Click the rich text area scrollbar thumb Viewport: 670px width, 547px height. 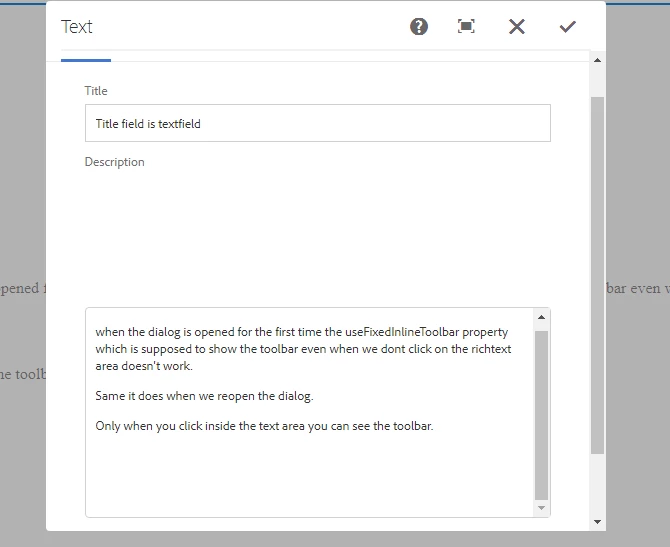[x=541, y=415]
